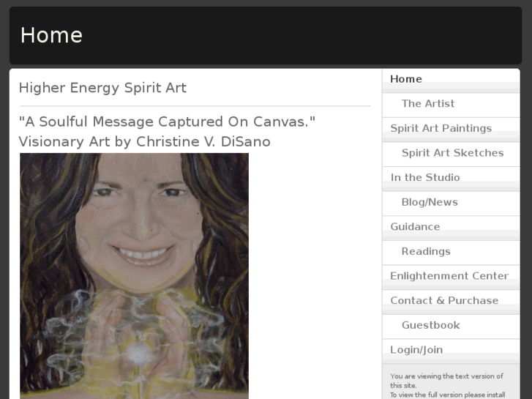
Task: Open the Home navigation link
Action: pyautogui.click(x=406, y=79)
